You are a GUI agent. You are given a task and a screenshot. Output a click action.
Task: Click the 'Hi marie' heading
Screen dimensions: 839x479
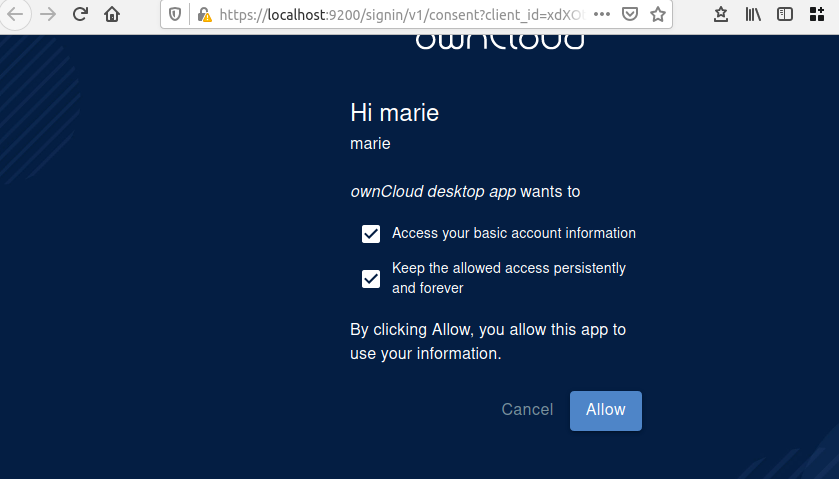(x=394, y=113)
